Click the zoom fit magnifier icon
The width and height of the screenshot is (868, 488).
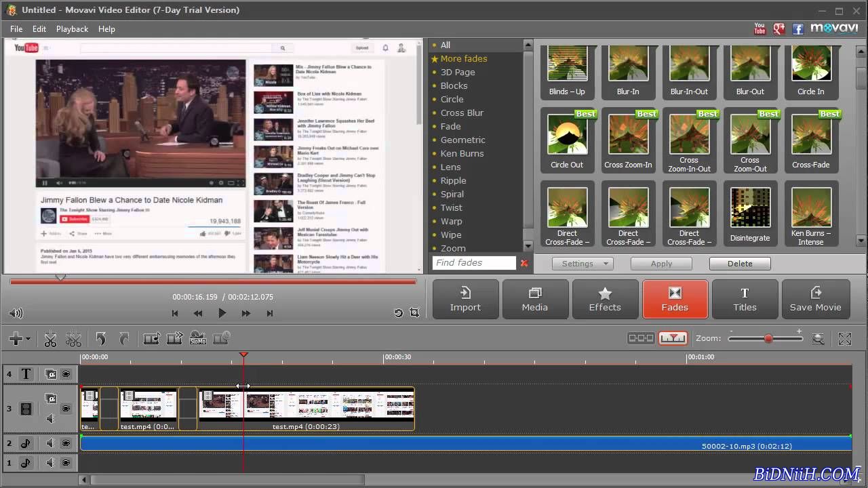[818, 339]
